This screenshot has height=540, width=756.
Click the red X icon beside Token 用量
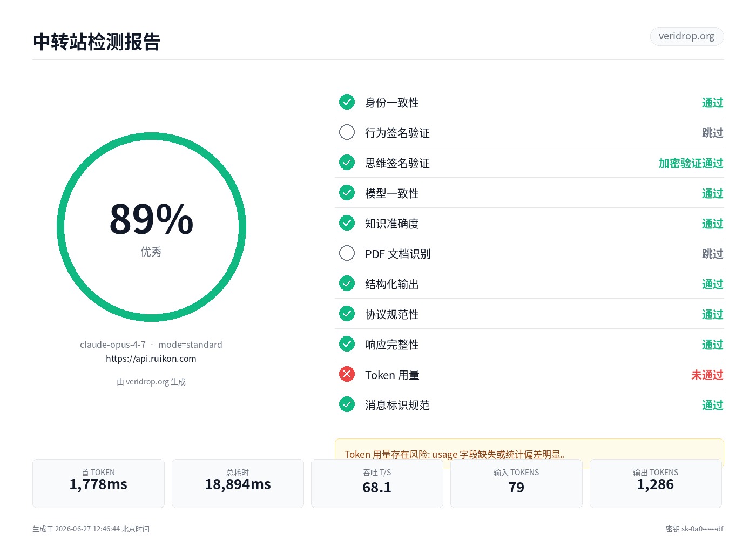[x=347, y=374]
